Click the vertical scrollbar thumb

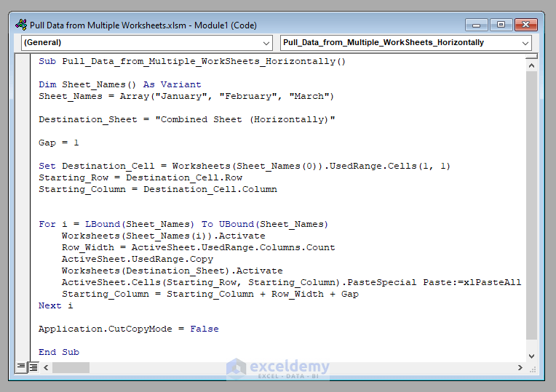point(531,206)
